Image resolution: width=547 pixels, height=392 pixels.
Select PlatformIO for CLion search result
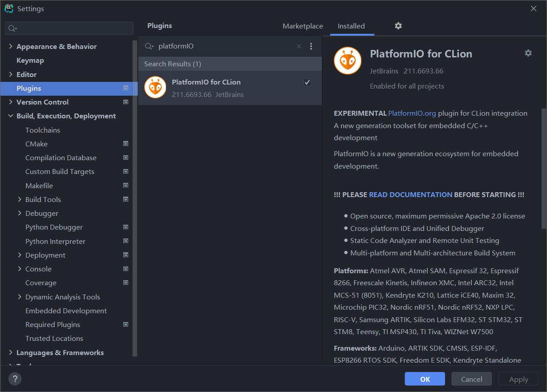230,88
